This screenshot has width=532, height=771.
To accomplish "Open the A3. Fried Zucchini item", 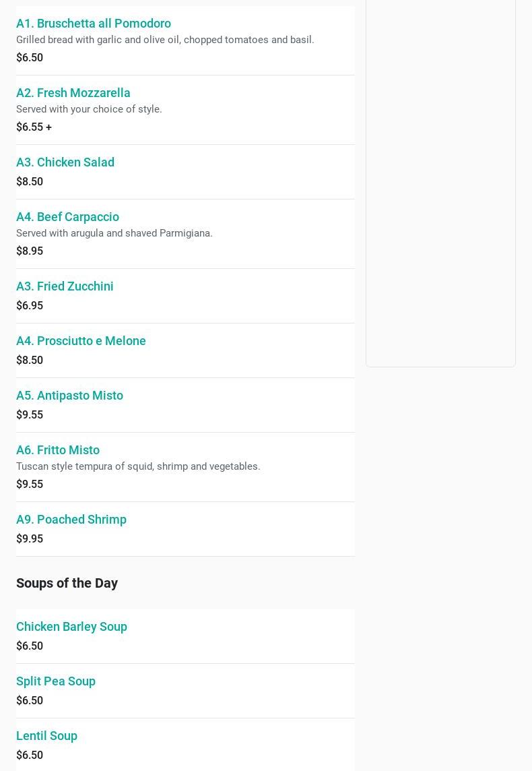I will pyautogui.click(x=65, y=286).
